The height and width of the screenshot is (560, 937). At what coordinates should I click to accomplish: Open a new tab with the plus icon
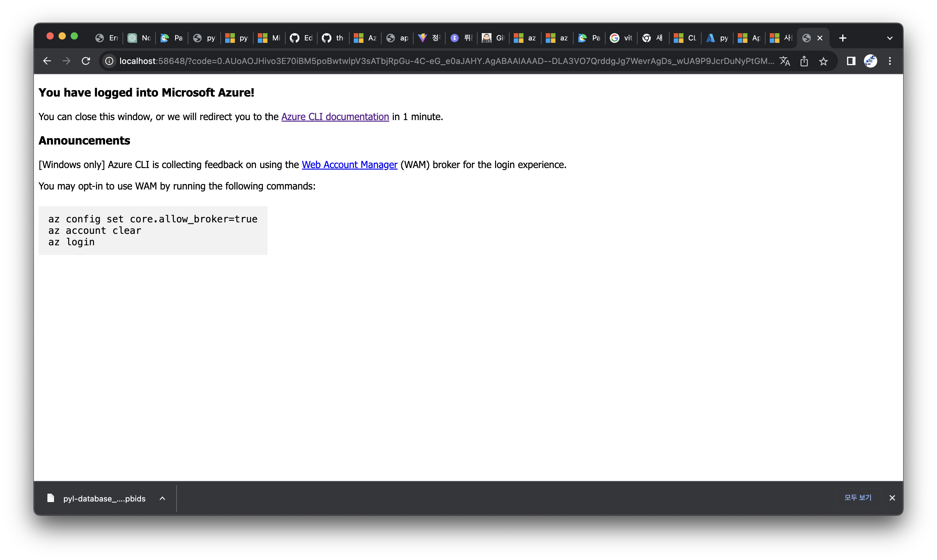click(843, 38)
